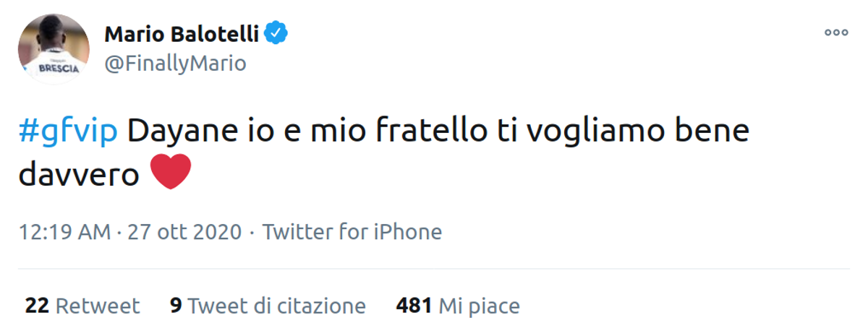View the 22 Retweet list
This screenshot has height=328, width=868.
(x=82, y=306)
